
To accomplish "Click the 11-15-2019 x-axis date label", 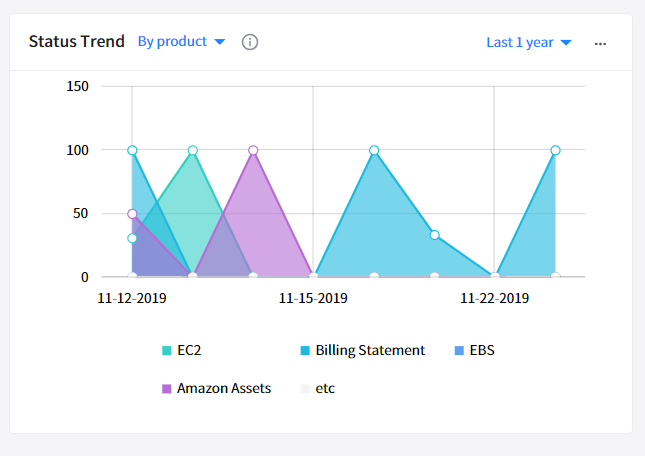I will pyautogui.click(x=313, y=298).
